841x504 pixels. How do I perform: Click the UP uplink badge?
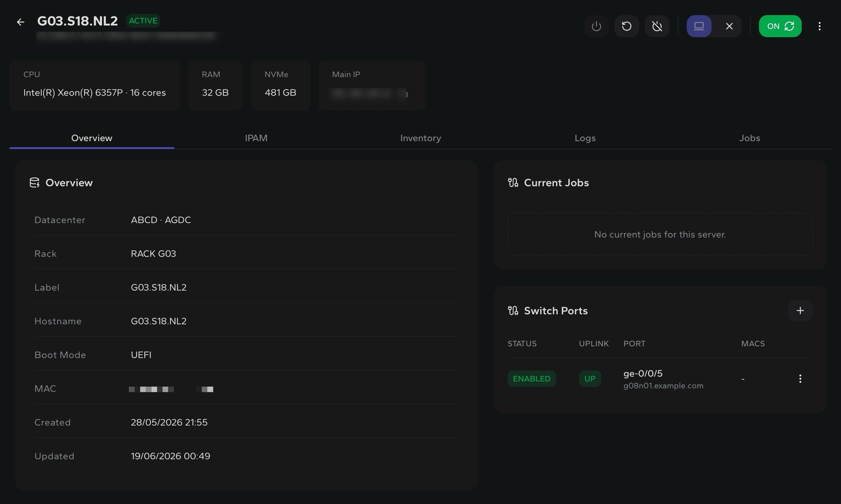point(590,379)
